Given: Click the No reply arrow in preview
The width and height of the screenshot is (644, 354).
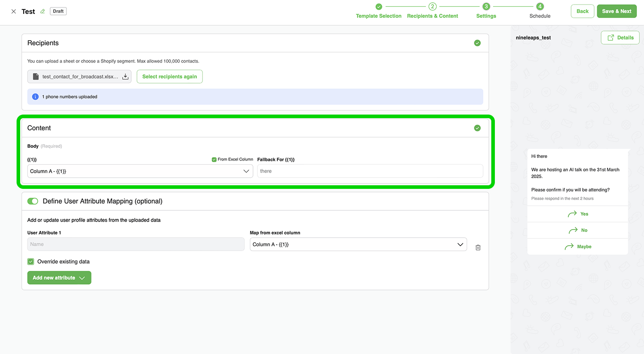Looking at the screenshot, I should (573, 230).
